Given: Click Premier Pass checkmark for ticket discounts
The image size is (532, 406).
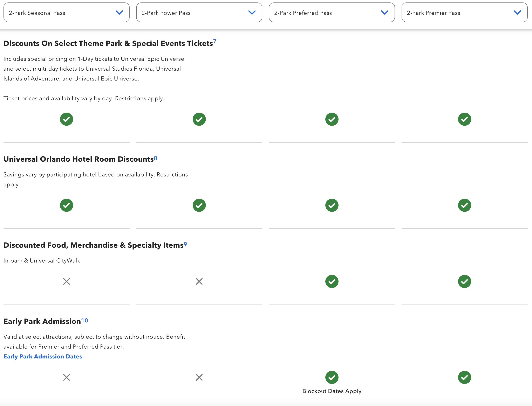Looking at the screenshot, I should click(x=464, y=119).
